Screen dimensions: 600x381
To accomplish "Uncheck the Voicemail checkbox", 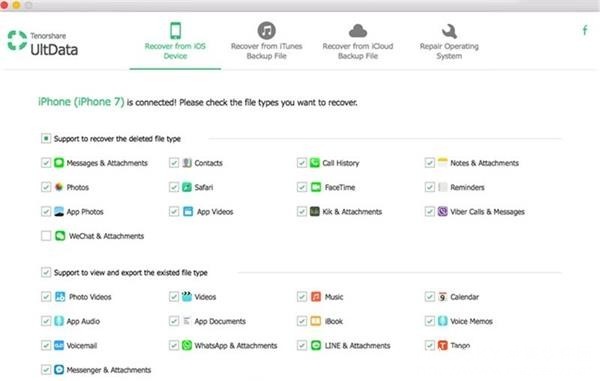I will [x=46, y=345].
